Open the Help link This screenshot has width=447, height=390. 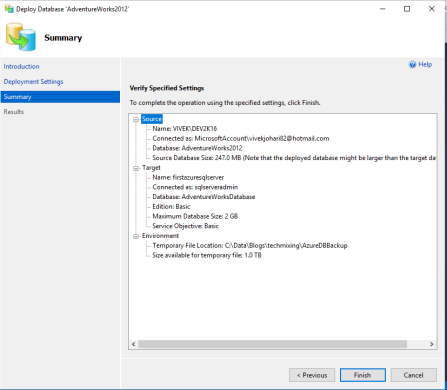click(x=425, y=64)
